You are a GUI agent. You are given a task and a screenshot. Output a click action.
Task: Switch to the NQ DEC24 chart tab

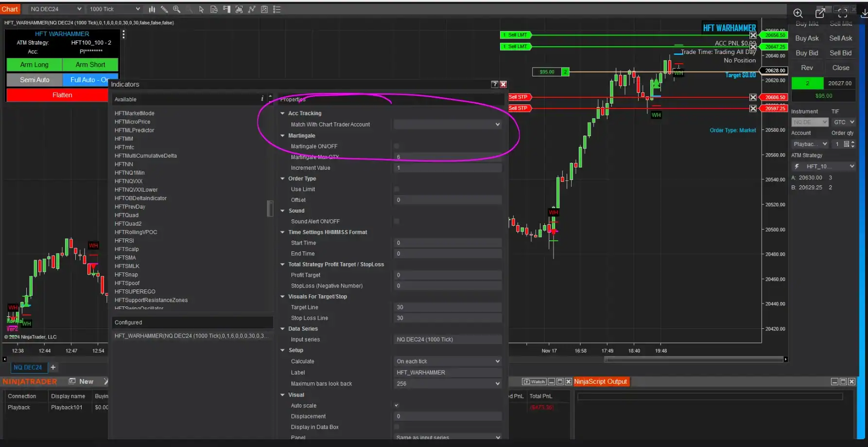(x=28, y=368)
